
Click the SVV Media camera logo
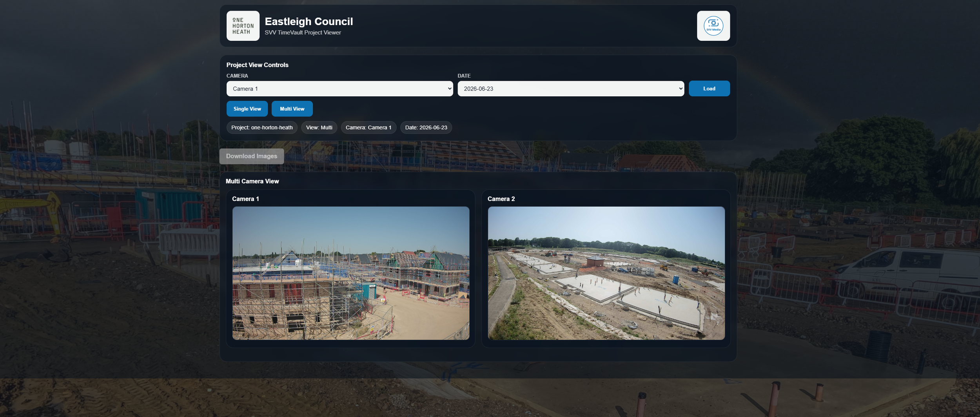[x=713, y=26]
